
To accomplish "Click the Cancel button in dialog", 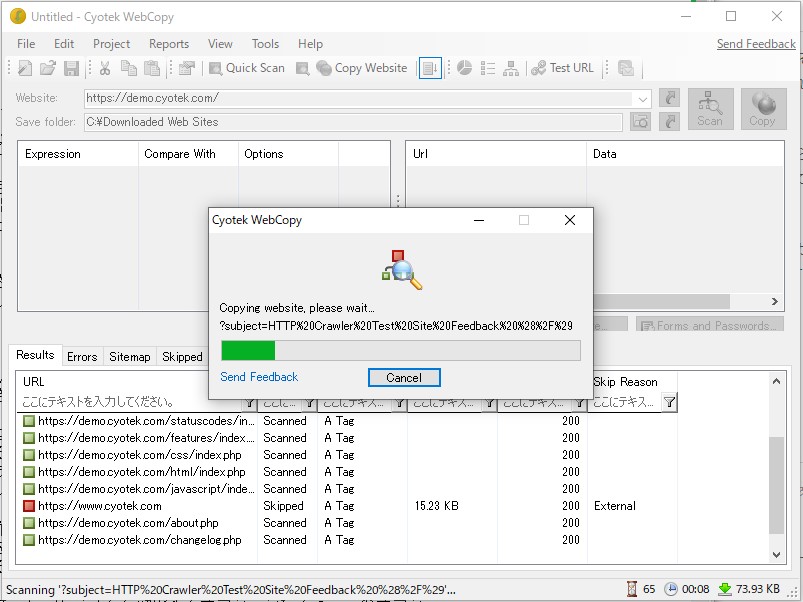I will pos(404,378).
